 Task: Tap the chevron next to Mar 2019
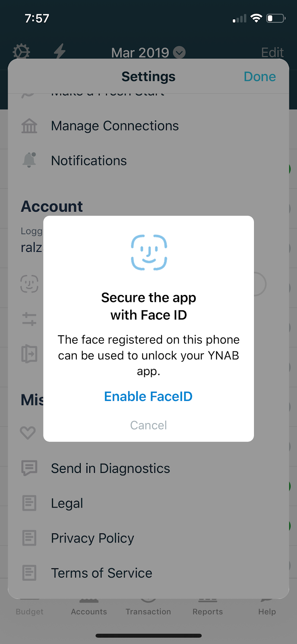179,52
